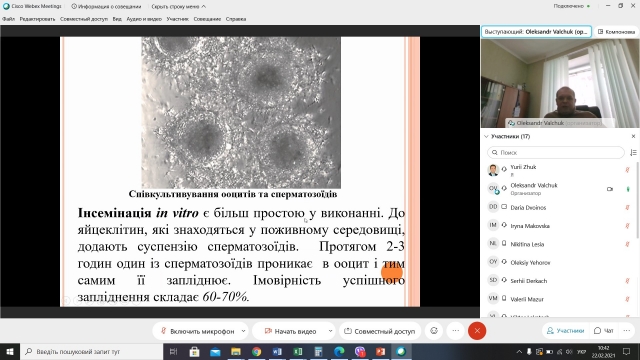Click the DD avatar of Daria Dvoinos
Screen dimensions: 640x360
tap(493, 207)
